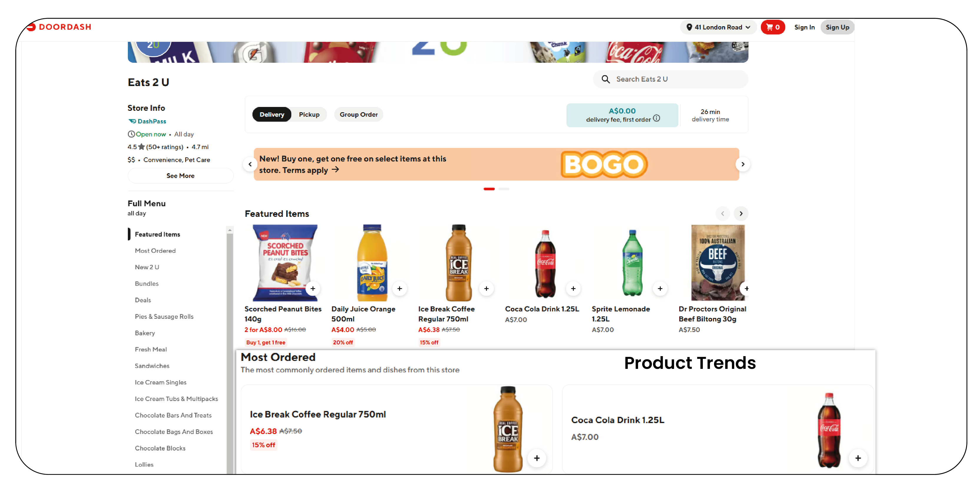This screenshot has height=487, width=980.
Task: Click the cart icon with item count
Action: (773, 27)
